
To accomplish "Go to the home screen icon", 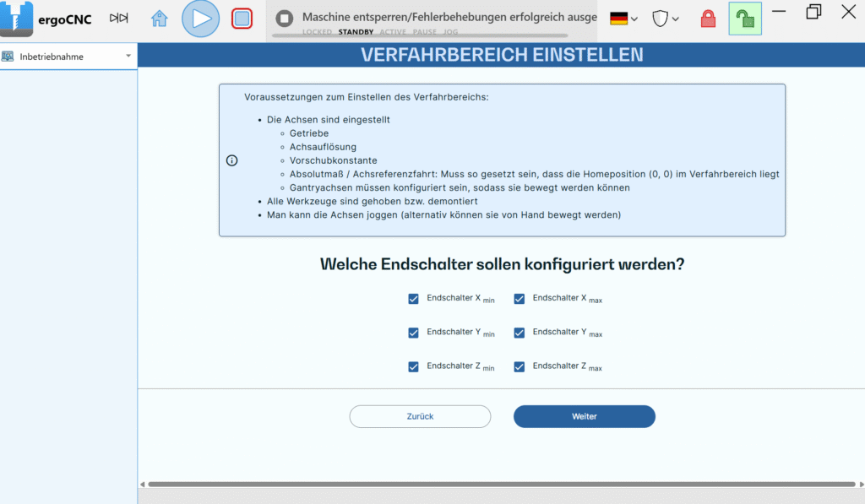I will coord(160,19).
